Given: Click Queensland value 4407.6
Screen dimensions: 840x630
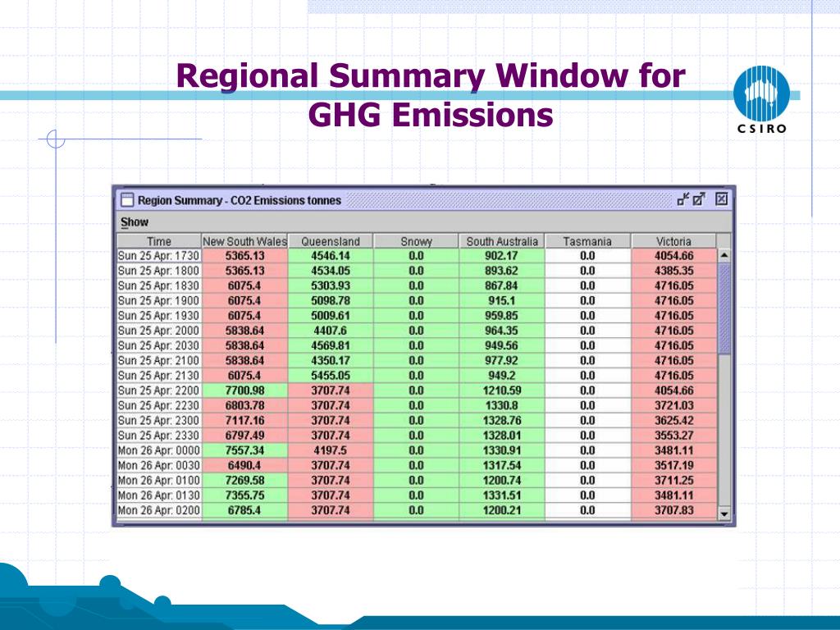Looking at the screenshot, I should (x=331, y=331).
